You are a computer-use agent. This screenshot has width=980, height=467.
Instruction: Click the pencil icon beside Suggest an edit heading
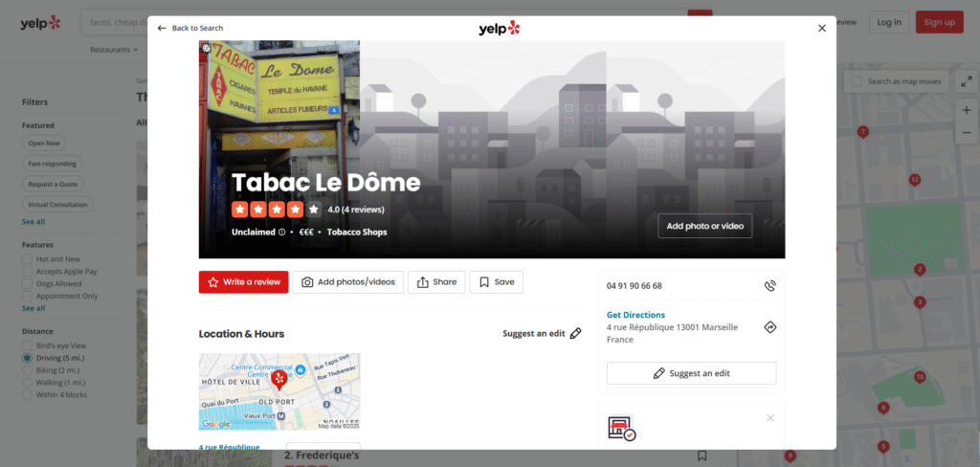(575, 333)
